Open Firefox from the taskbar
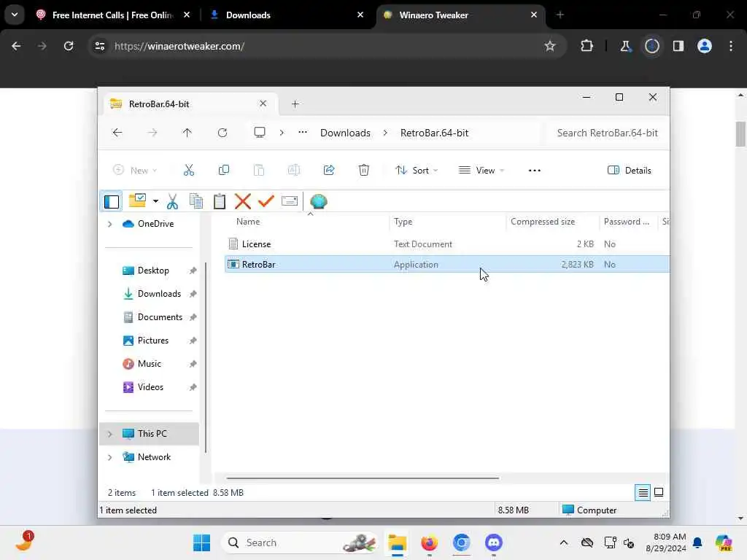This screenshot has height=560, width=747. [x=429, y=542]
